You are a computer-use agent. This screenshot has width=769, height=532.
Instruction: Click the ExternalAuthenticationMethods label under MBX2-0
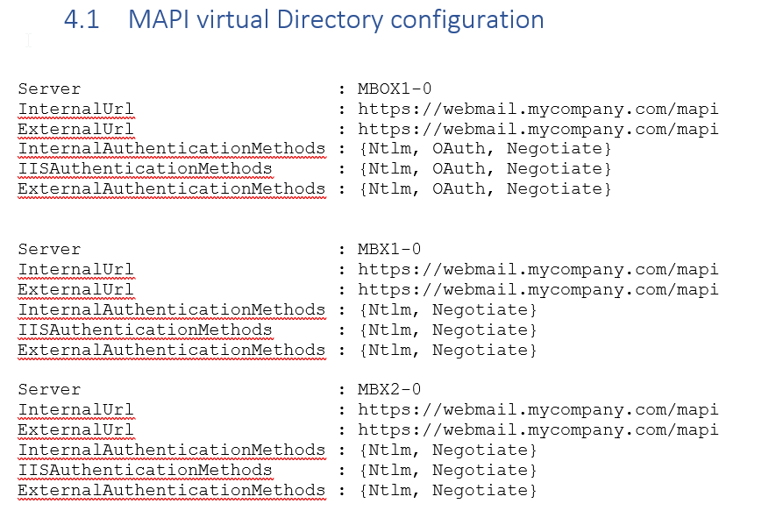(x=171, y=490)
